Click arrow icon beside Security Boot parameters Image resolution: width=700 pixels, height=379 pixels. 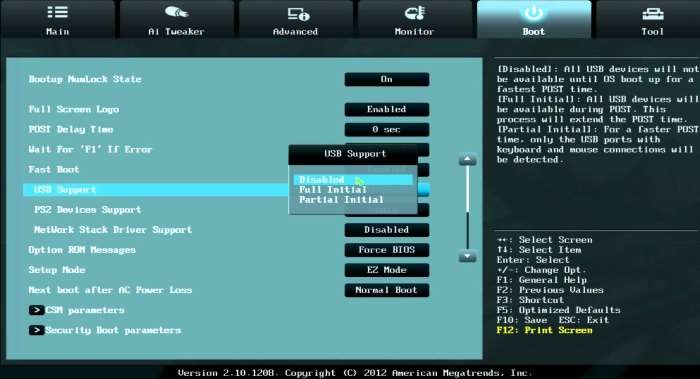click(36, 330)
